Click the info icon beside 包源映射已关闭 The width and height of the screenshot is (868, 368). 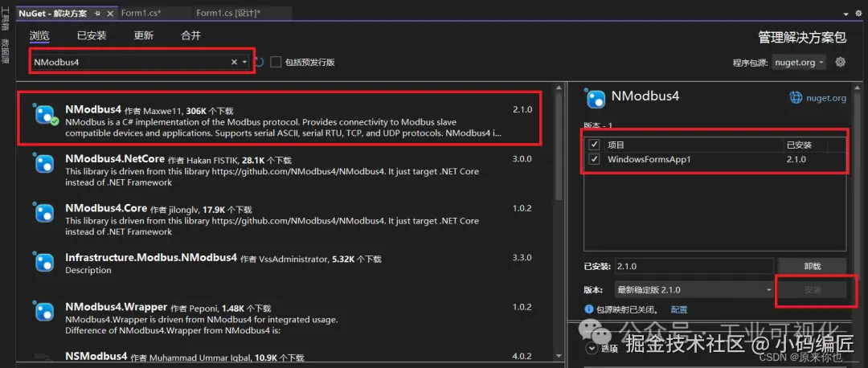click(x=589, y=309)
